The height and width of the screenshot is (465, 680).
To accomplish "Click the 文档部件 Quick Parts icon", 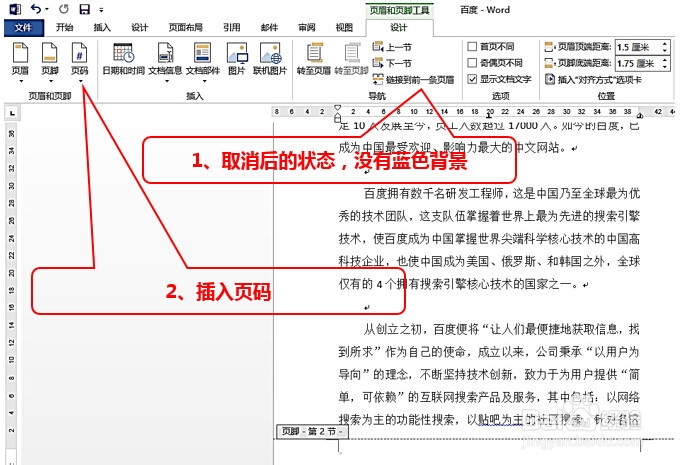I will [x=203, y=53].
